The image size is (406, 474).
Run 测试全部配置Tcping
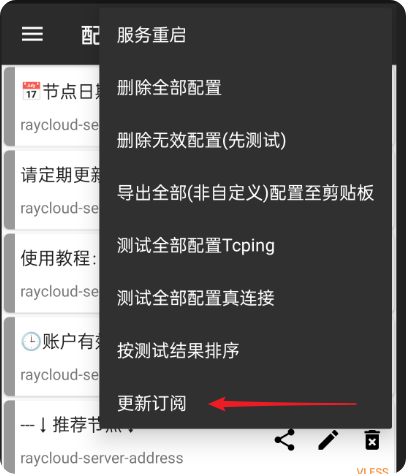[245, 246]
